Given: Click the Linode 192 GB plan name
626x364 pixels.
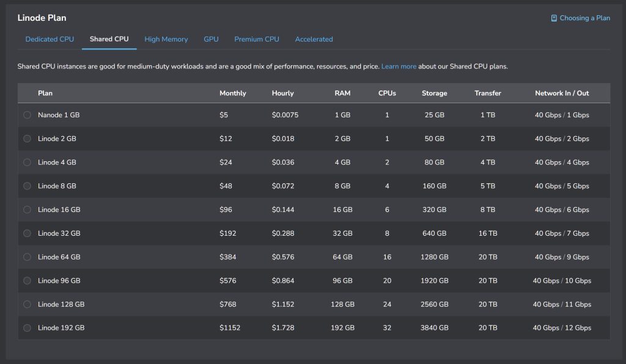Looking at the screenshot, I should pyautogui.click(x=61, y=328).
